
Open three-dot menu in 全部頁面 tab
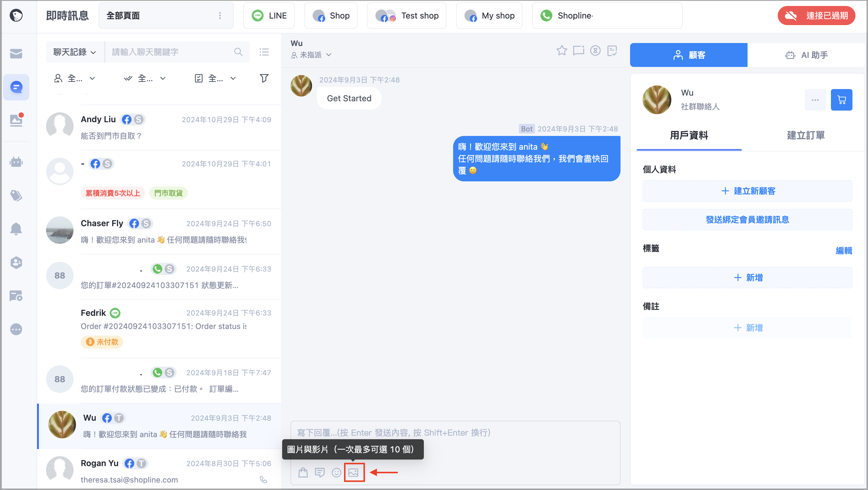tap(220, 16)
